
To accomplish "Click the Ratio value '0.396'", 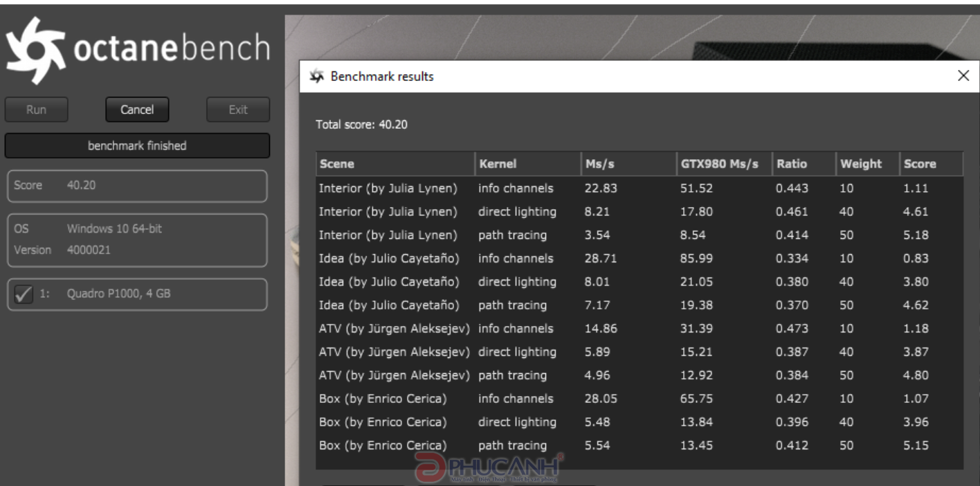I will [792, 422].
